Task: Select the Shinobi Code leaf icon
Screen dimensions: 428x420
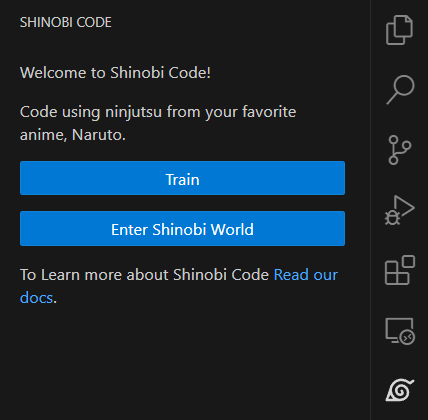Action: pyautogui.click(x=400, y=390)
